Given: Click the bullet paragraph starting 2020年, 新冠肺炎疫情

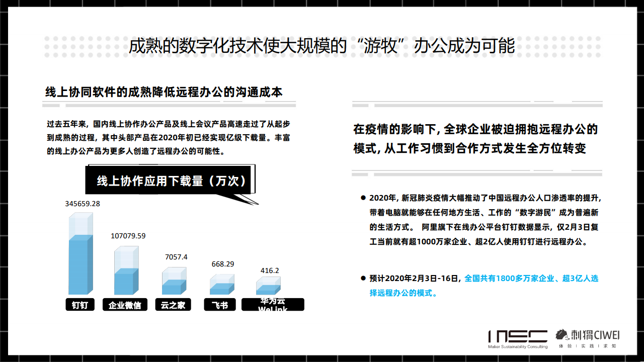Looking at the screenshot, I should click(x=485, y=219).
